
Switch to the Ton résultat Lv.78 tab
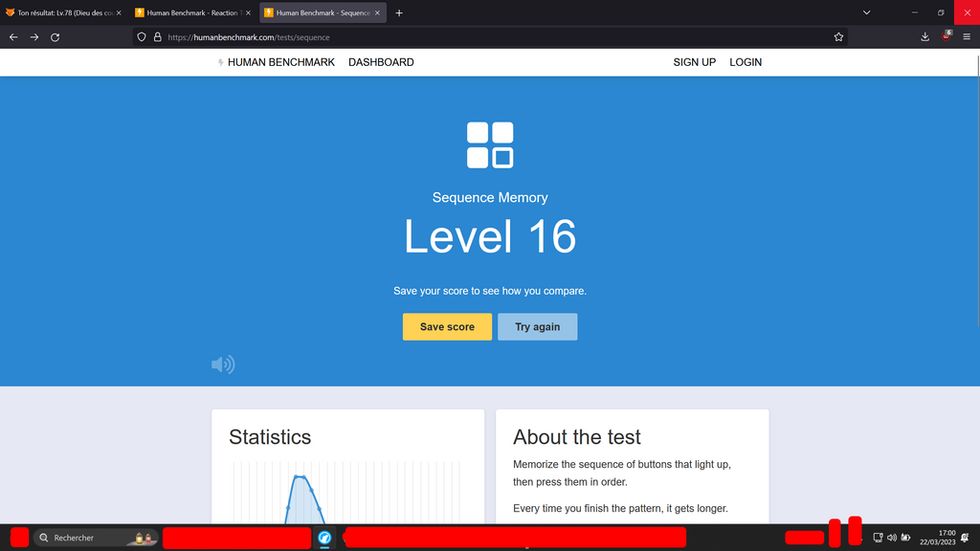tap(59, 13)
